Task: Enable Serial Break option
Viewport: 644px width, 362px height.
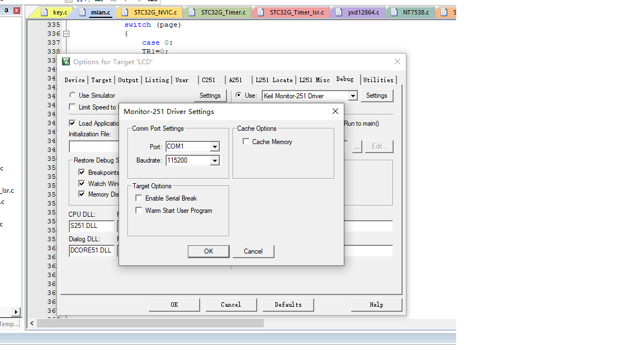Action: (x=139, y=198)
